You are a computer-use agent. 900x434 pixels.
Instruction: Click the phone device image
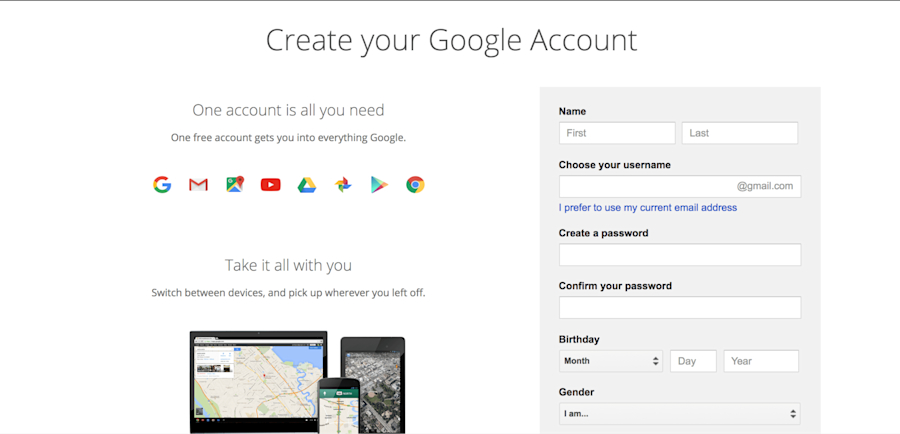coord(339,406)
